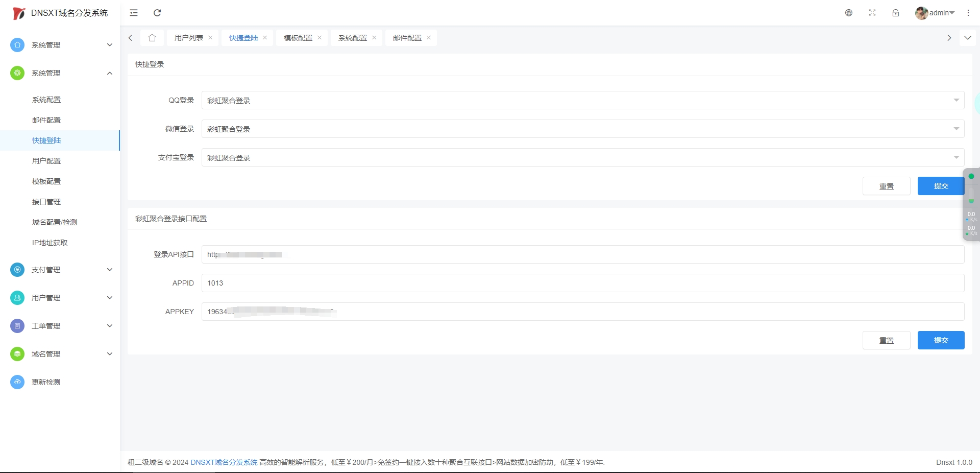Viewport: 980px width, 473px height.
Task: Click the green gear 系统管理 sidebar icon
Action: (x=17, y=73)
